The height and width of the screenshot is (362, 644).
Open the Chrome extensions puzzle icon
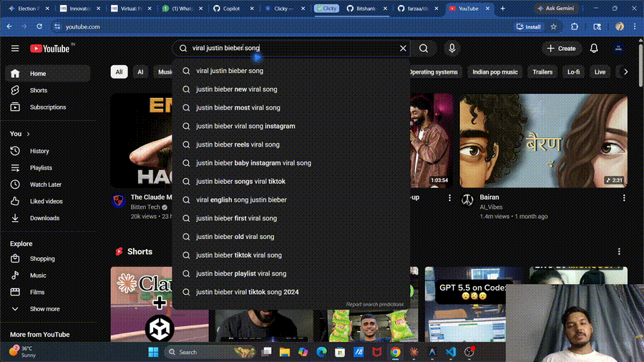click(574, 26)
